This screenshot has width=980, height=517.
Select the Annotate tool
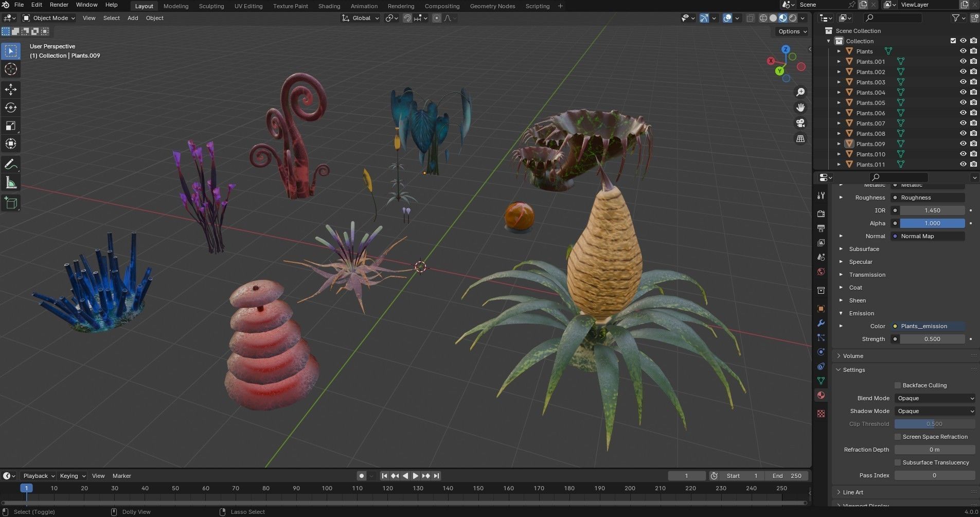point(11,165)
